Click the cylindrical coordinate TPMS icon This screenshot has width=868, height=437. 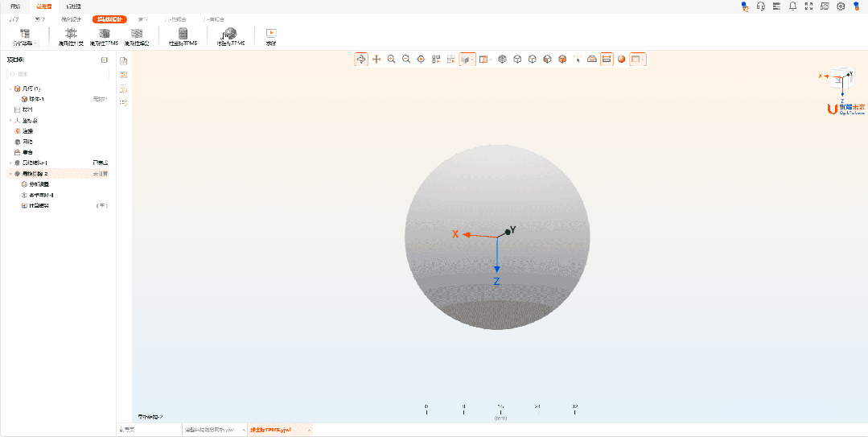(x=183, y=33)
